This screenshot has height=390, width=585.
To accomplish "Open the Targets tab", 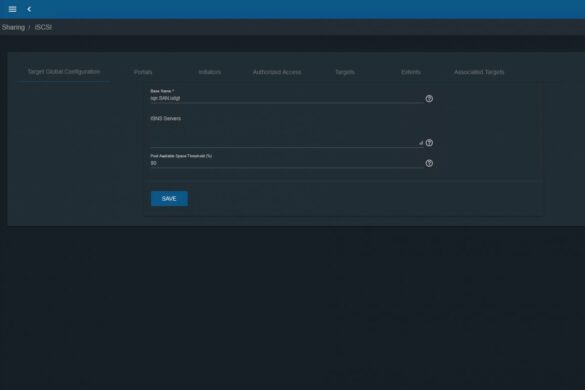I will tap(345, 72).
